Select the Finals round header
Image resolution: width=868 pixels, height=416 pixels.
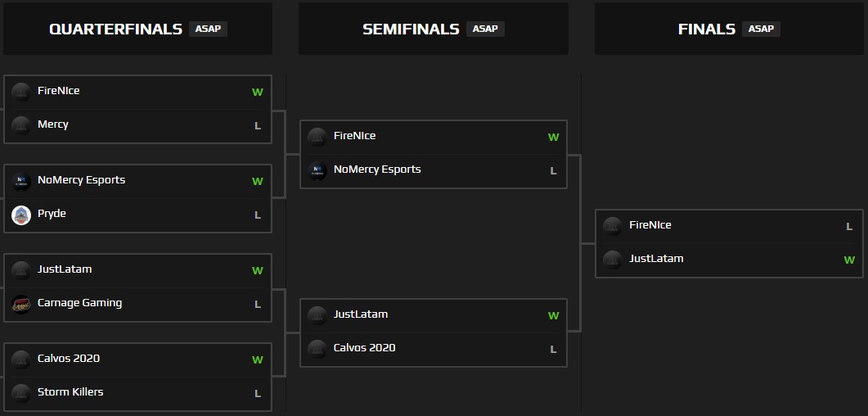pos(707,29)
